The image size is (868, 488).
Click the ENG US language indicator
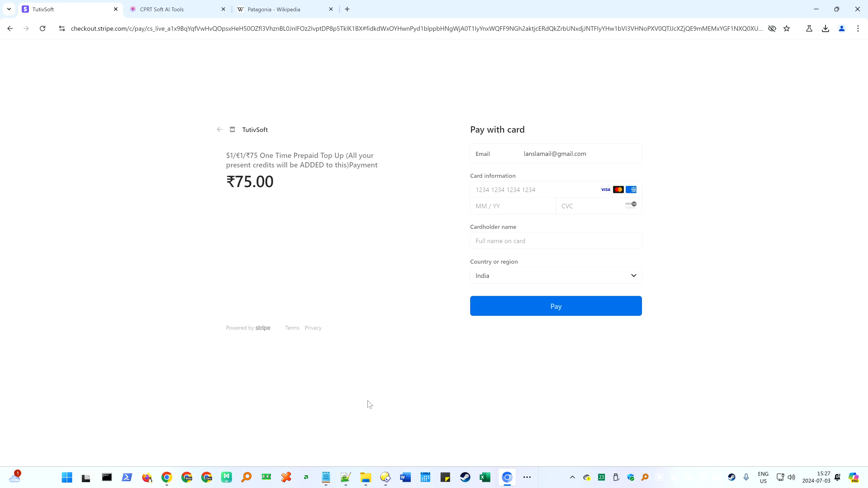pyautogui.click(x=763, y=477)
